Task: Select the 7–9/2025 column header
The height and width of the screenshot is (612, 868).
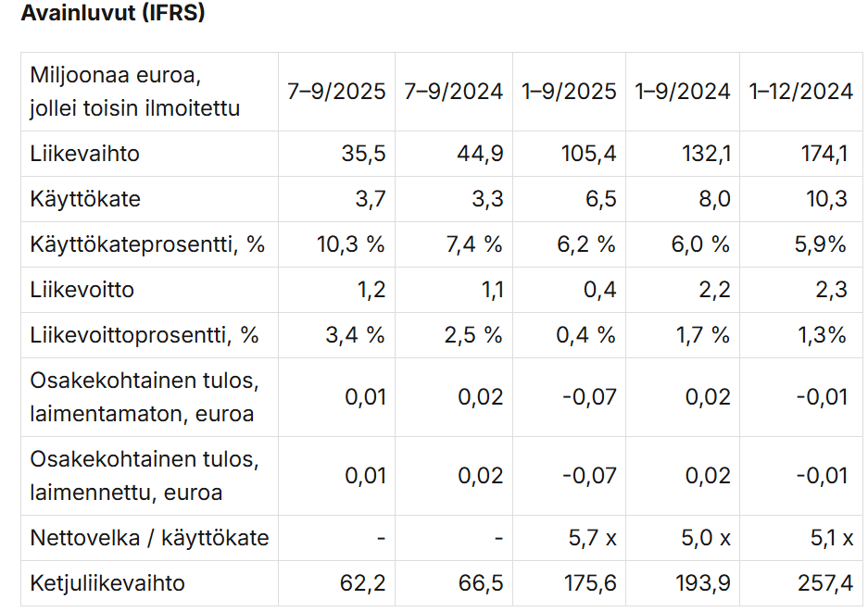Action: (x=336, y=92)
